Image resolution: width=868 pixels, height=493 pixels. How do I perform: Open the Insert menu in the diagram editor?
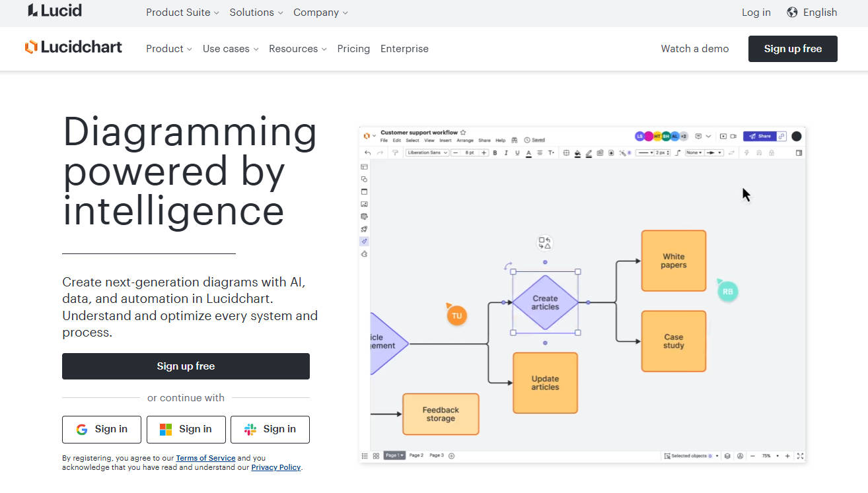coord(447,140)
